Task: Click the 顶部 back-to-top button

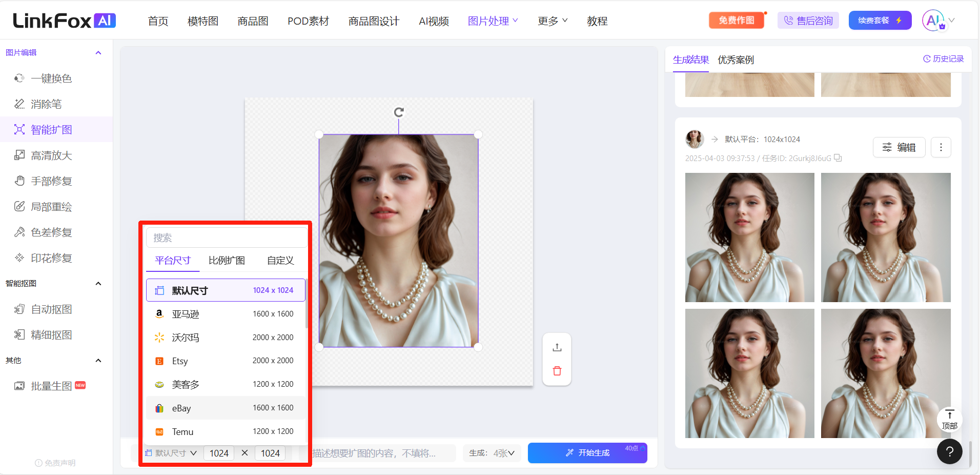Action: pos(949,420)
